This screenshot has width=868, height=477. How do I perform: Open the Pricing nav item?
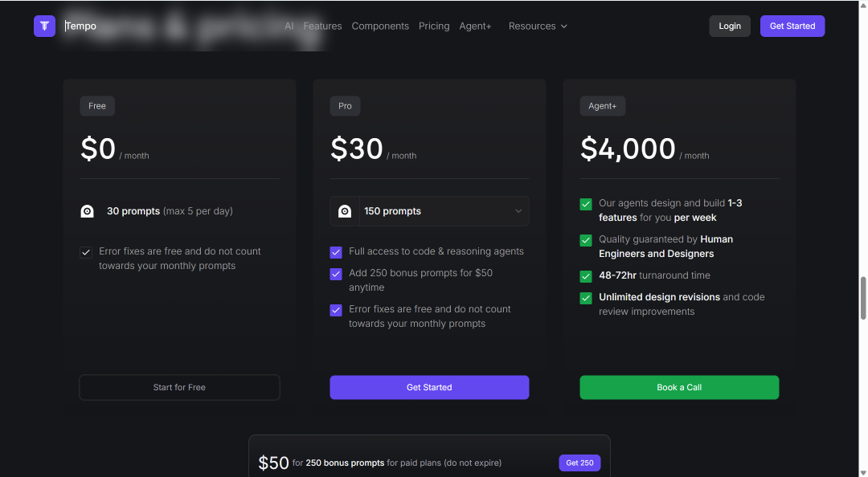pyautogui.click(x=434, y=26)
